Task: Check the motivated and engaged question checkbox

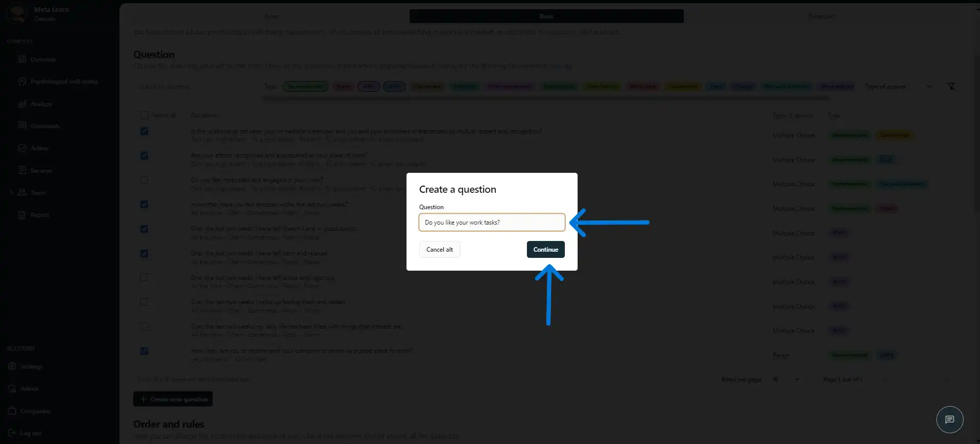Action: coord(145,180)
